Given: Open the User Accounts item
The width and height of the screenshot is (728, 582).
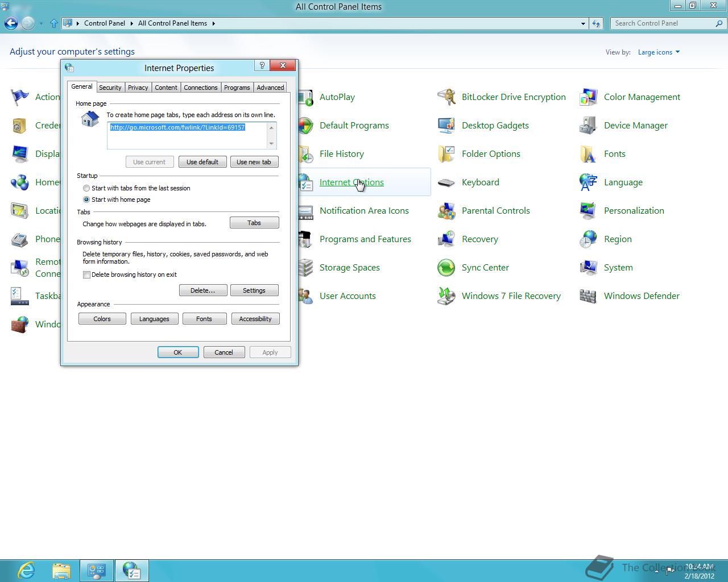Looking at the screenshot, I should point(348,296).
